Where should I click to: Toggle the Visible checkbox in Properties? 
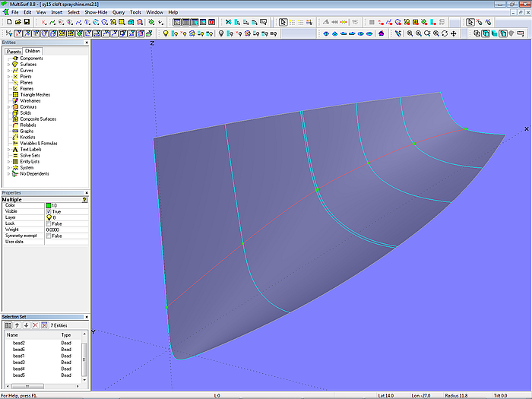tap(49, 211)
